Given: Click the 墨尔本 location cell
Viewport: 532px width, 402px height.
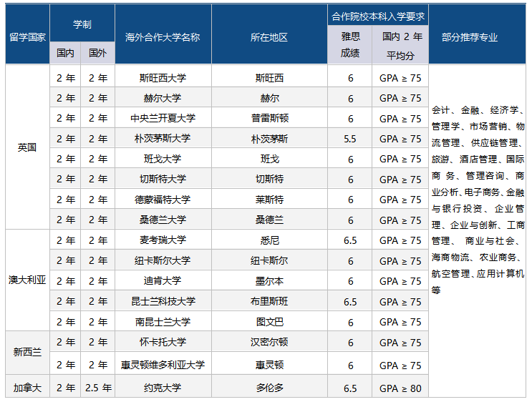Looking at the screenshot, I should (269, 281).
